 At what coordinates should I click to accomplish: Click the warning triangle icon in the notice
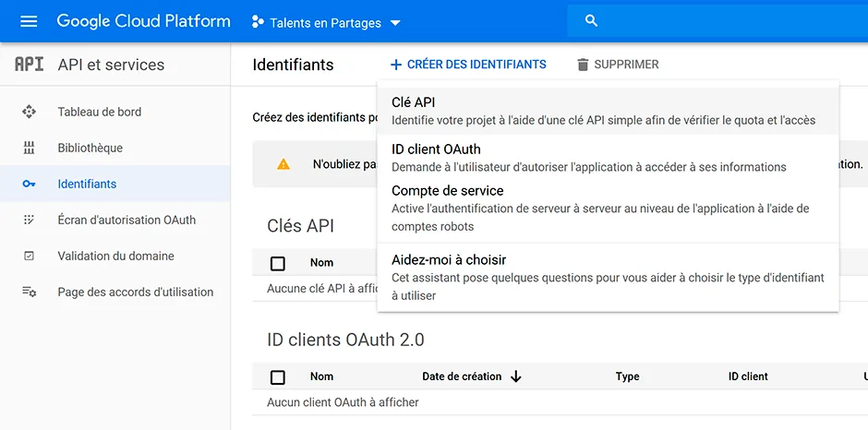(283, 164)
